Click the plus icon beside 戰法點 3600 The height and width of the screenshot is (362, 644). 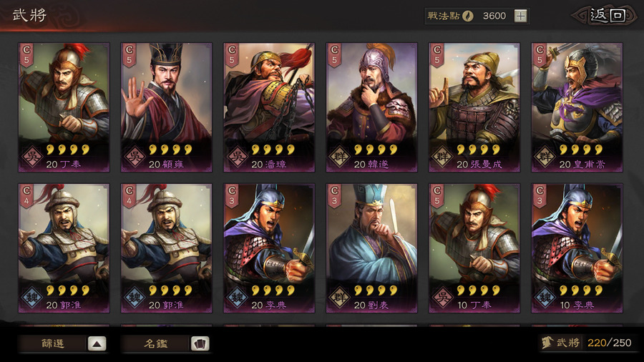click(520, 16)
